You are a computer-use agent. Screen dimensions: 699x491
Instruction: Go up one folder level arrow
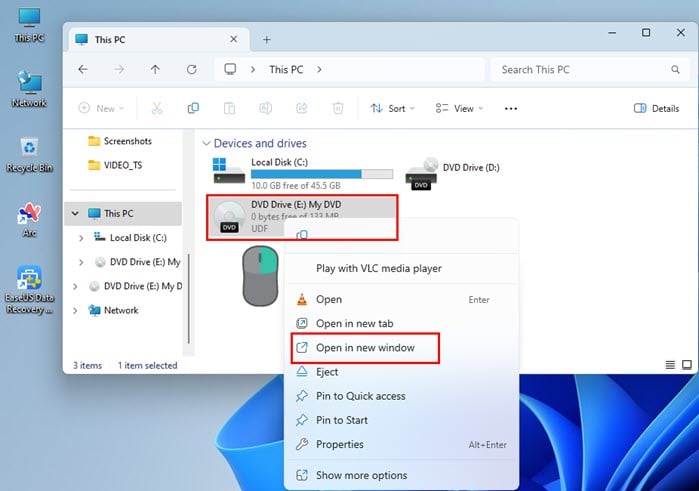pos(155,69)
